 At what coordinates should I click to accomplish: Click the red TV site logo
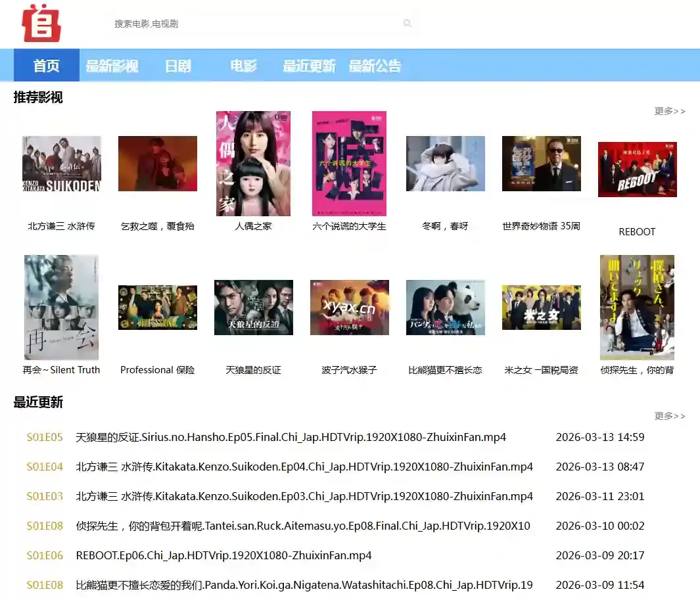(x=41, y=23)
